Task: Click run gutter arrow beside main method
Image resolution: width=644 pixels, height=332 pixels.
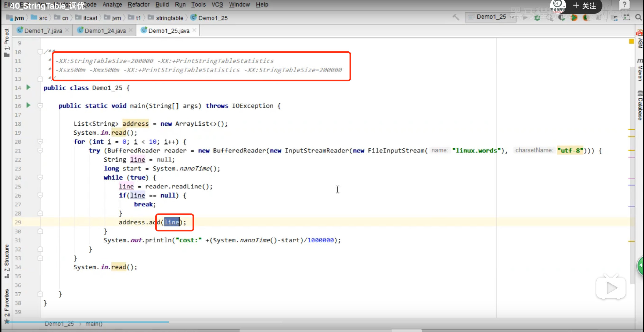Action: 29,105
